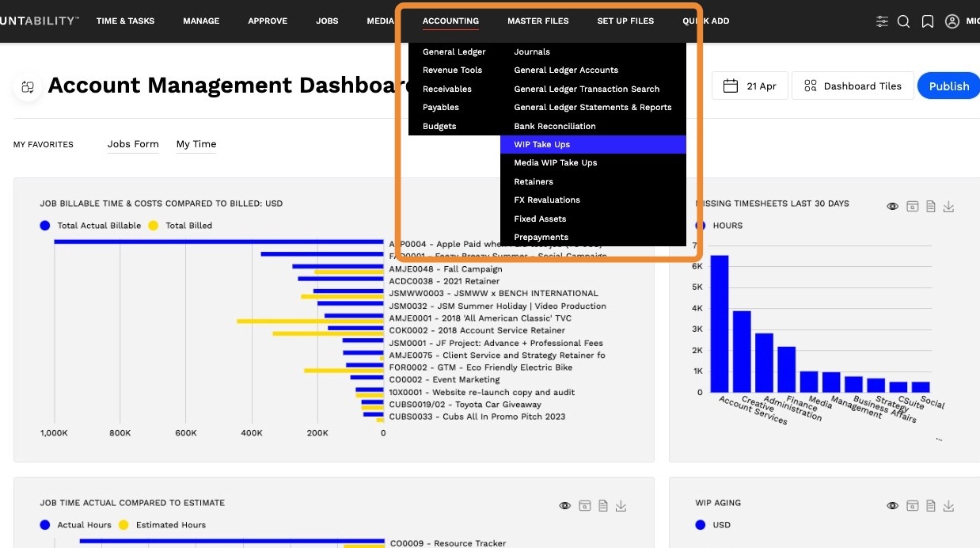Screen dimensions: 980x548
Task: Open the user profile avatar icon
Action: tap(952, 21)
